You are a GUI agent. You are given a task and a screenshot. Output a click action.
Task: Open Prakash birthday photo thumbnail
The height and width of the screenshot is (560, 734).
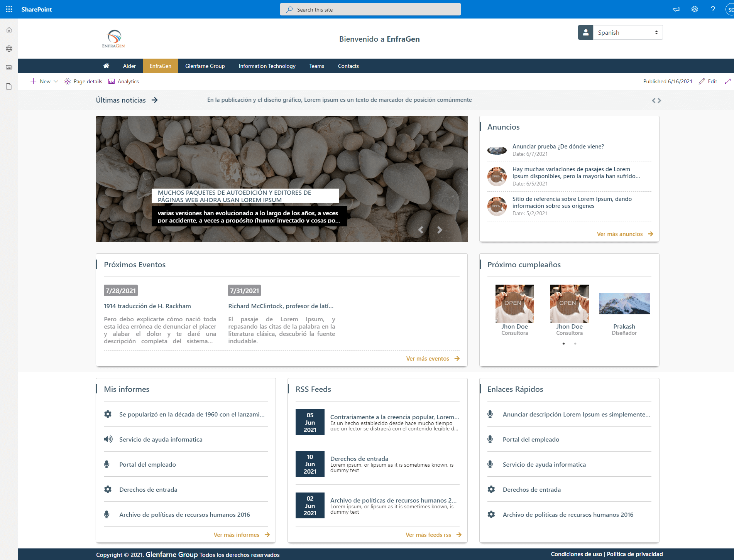(624, 304)
